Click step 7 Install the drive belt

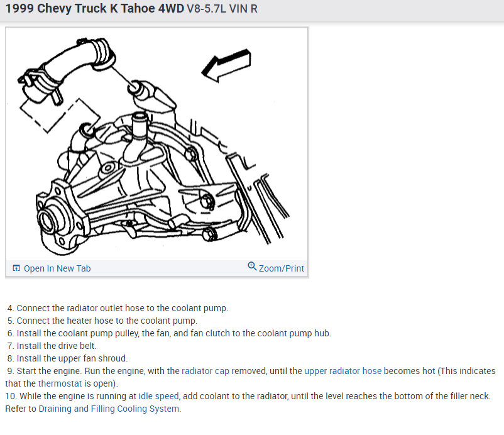click(52, 346)
